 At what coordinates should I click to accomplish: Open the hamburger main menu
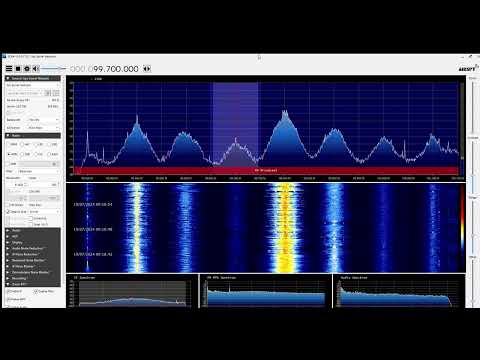[x=9, y=69]
